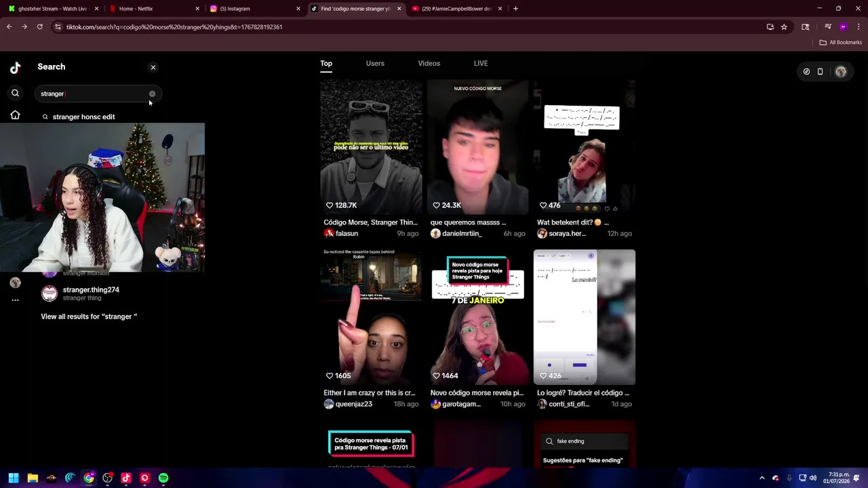Viewport: 868px width, 488px height.
Task: Close the Search panel with the X
Action: click(153, 67)
